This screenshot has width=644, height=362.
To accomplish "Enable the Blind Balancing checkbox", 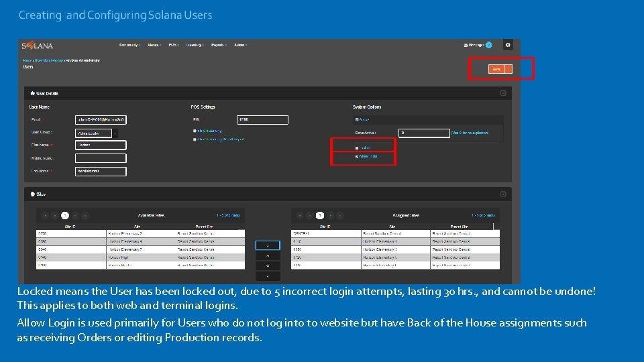I will coord(195,131).
